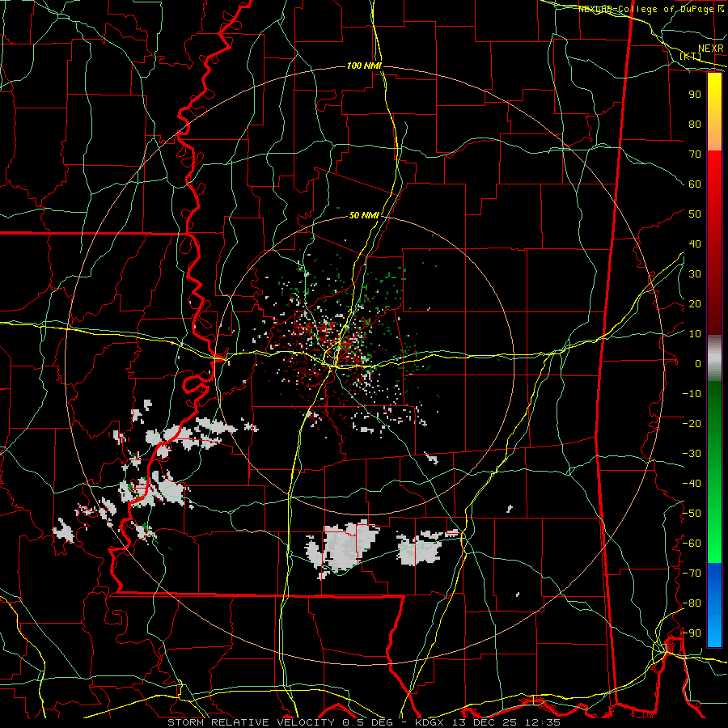
Task: Click the 10 value on velocity scale
Action: [x=695, y=334]
